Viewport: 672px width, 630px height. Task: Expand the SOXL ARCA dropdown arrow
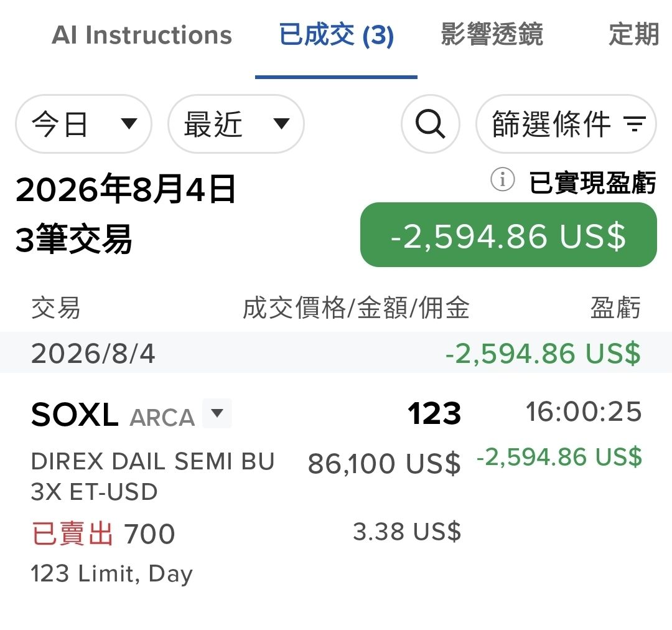(217, 413)
